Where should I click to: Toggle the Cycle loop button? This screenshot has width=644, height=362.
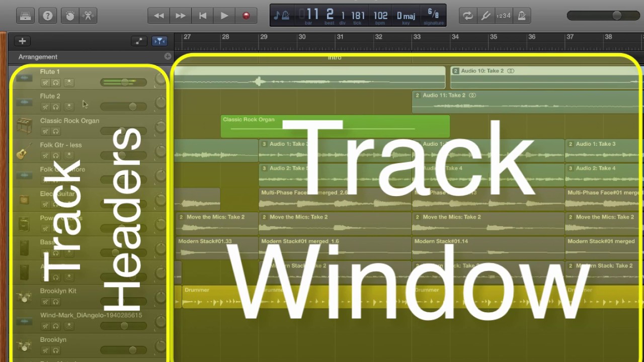coord(468,16)
